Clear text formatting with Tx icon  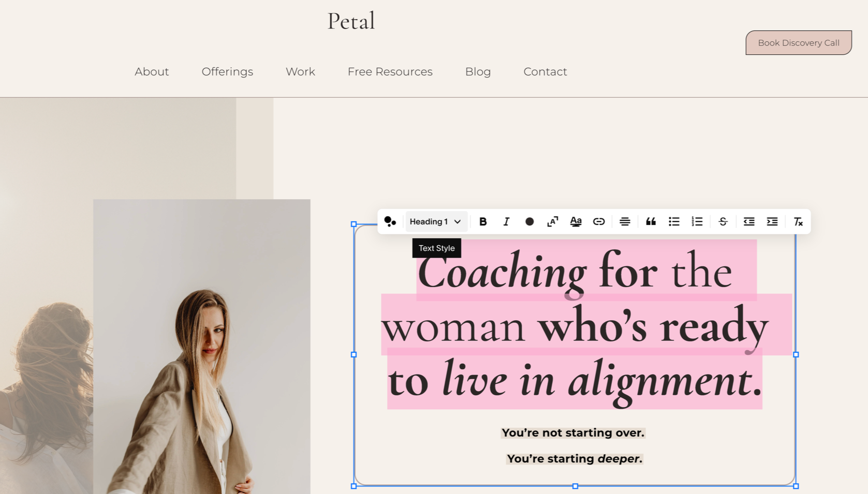click(x=798, y=222)
